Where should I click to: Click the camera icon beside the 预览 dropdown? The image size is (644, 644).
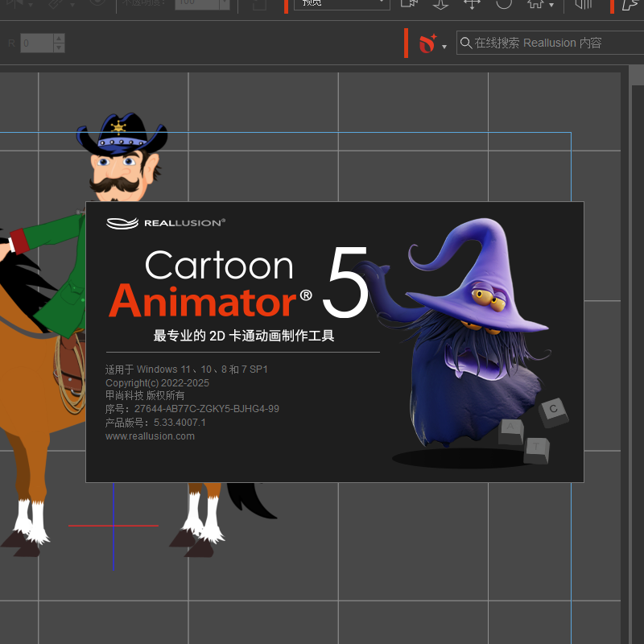(410, 4)
